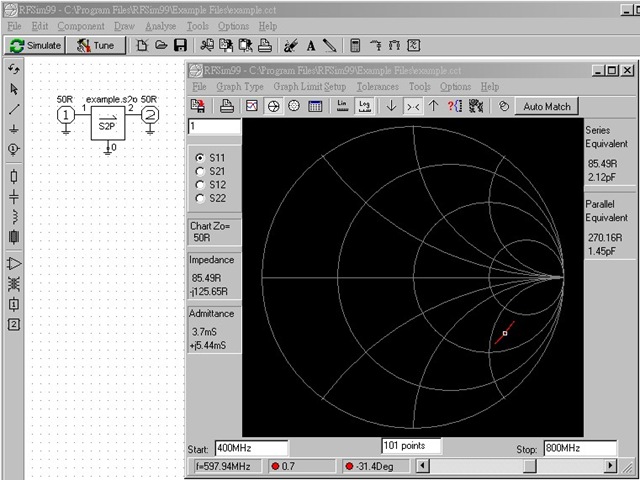Open the calculator tool
The width and height of the screenshot is (640, 480).
tap(355, 45)
